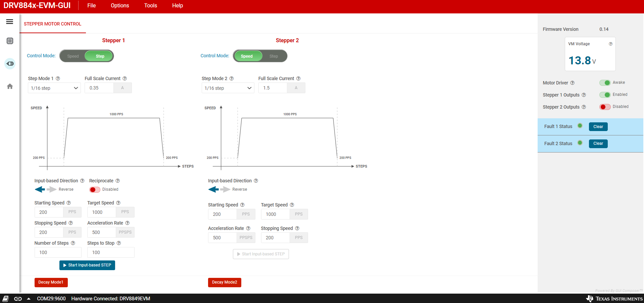644x303 pixels.
Task: Open the Options menu
Action: (120, 6)
